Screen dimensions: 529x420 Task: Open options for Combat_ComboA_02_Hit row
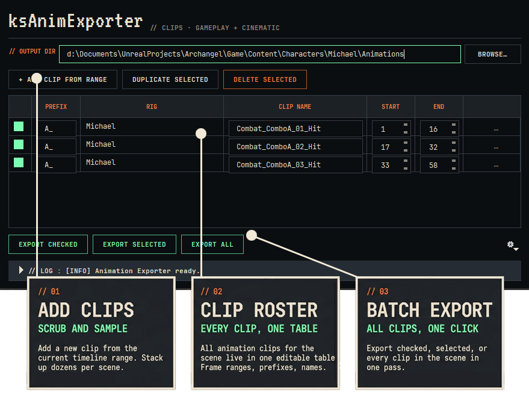coord(496,148)
